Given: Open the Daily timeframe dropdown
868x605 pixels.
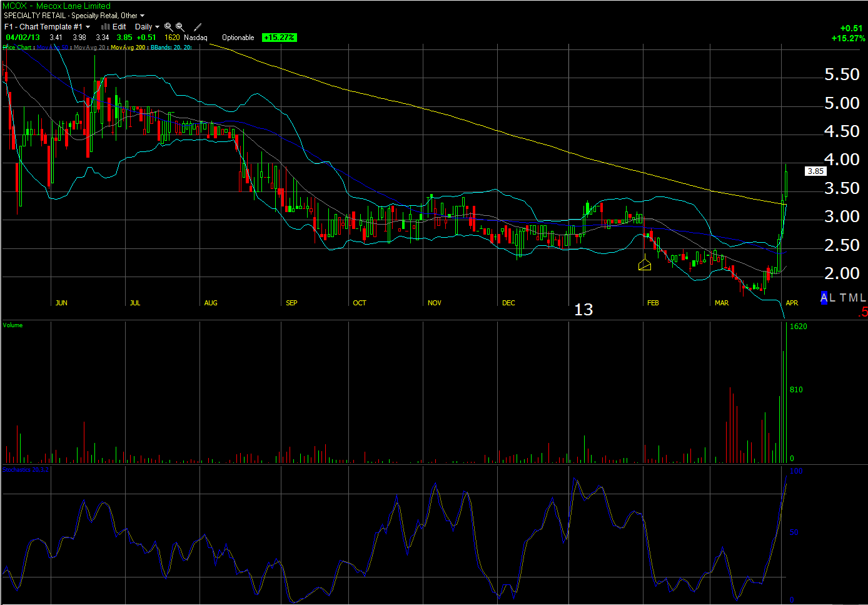Looking at the screenshot, I should pyautogui.click(x=157, y=27).
